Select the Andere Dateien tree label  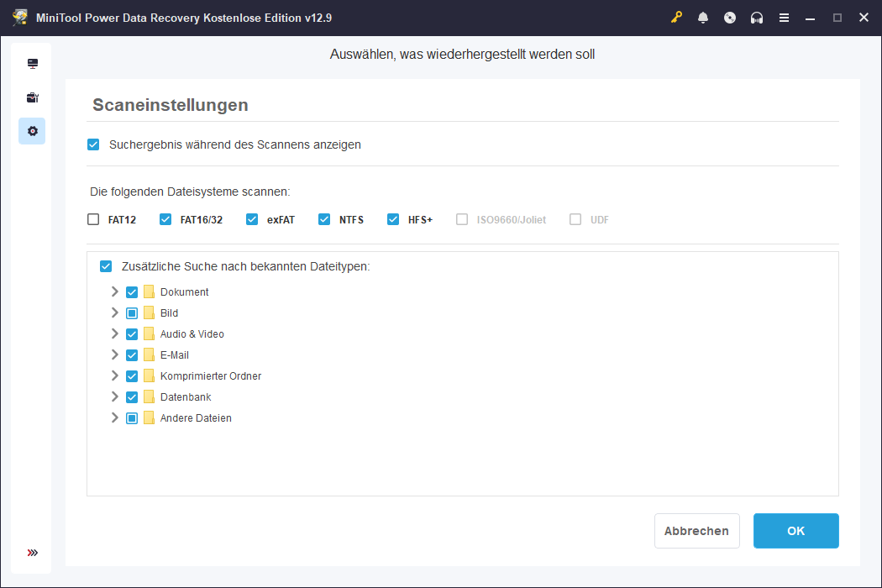(x=196, y=418)
